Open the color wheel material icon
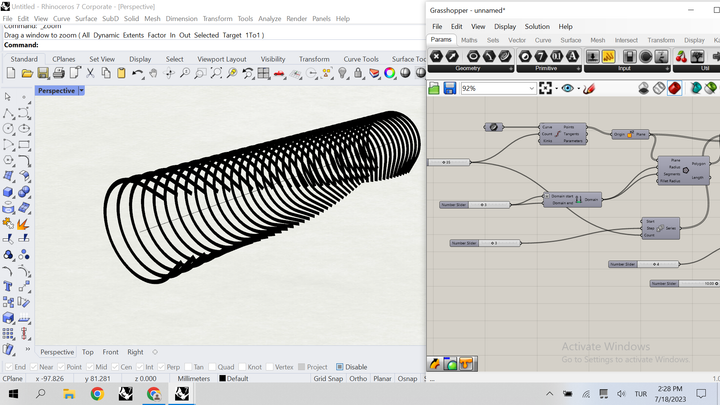The width and height of the screenshot is (720, 405). 389,73
